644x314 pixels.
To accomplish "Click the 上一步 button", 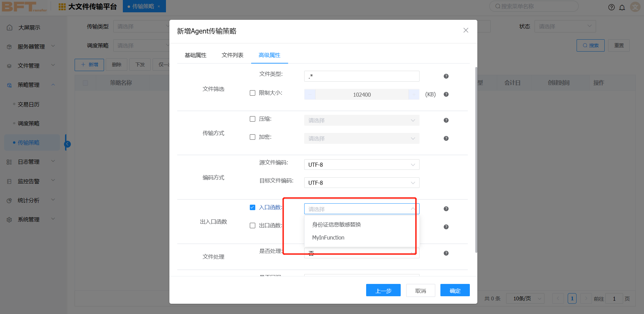I will coord(383,290).
